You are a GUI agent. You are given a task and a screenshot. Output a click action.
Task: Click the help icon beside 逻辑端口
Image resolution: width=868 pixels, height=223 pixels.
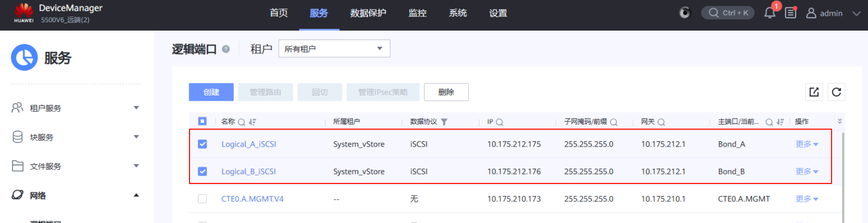click(x=226, y=49)
